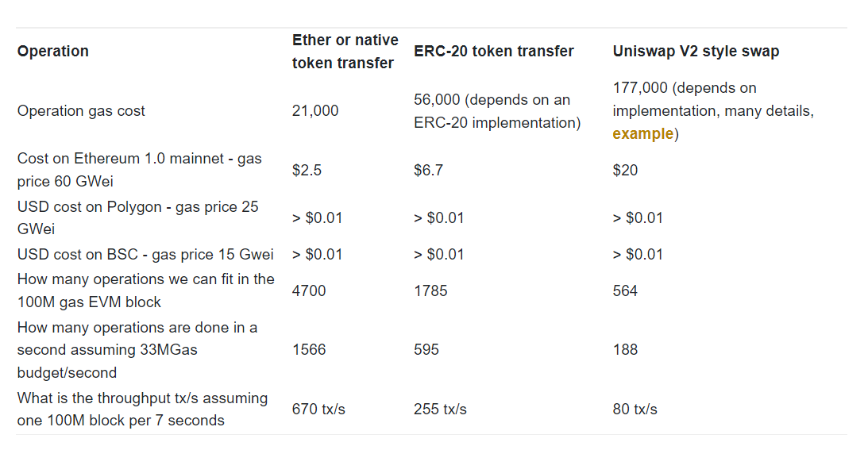Image resolution: width=868 pixels, height=450 pixels.
Task: Select the 564 operations cell
Action: [x=625, y=290]
